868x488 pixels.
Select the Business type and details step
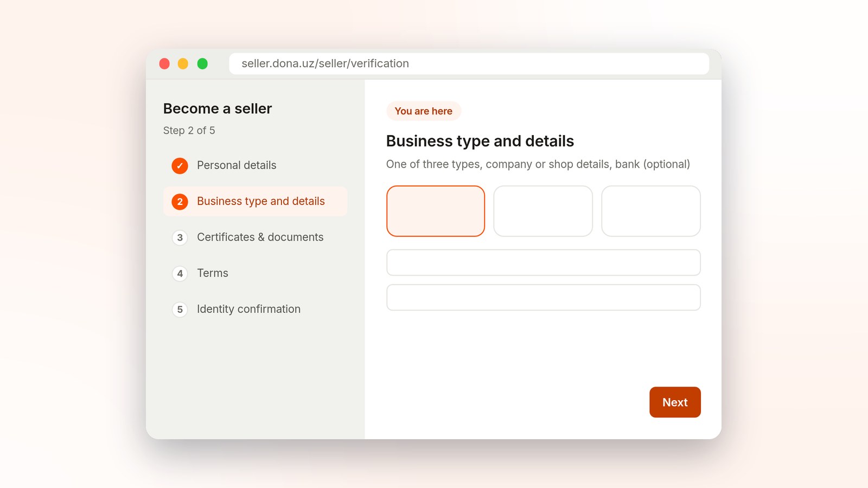[x=255, y=202]
